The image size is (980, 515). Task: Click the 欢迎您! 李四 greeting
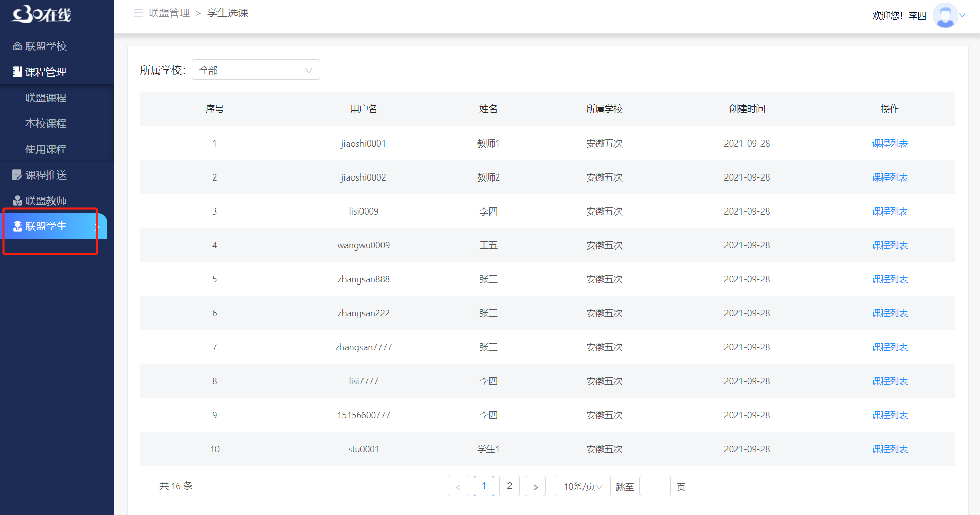(x=899, y=16)
